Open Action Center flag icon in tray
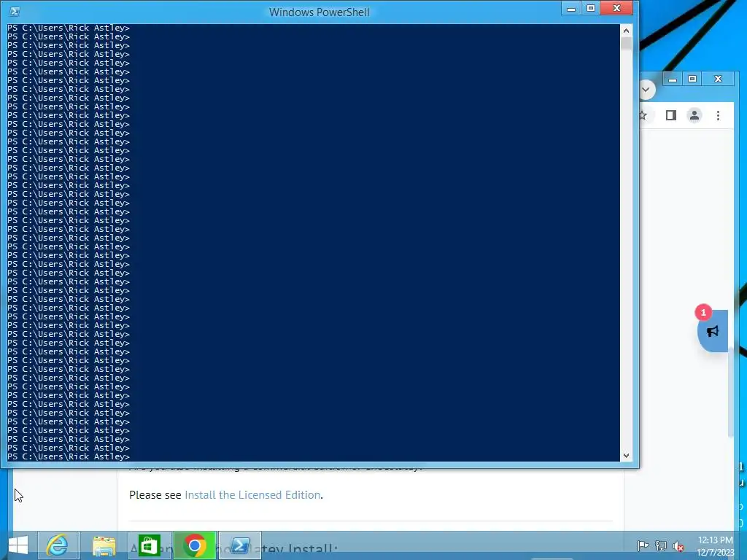Viewport: 747px width, 560px height. 643,546
